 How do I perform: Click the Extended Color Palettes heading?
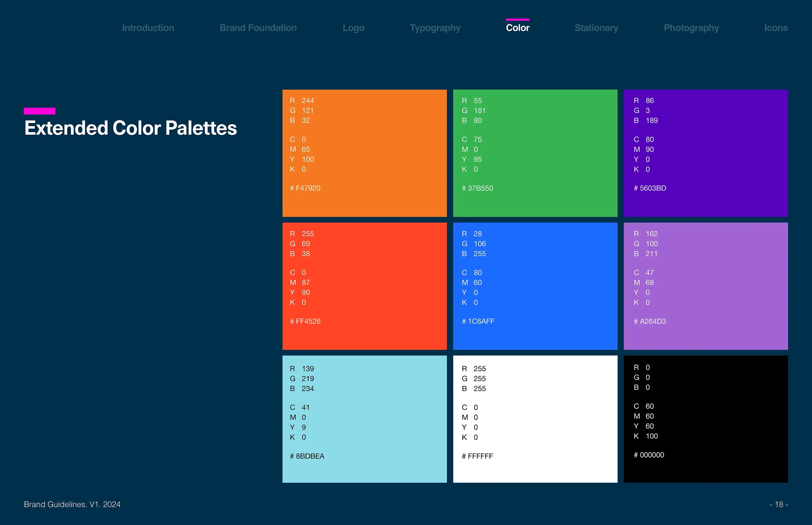[x=130, y=128]
